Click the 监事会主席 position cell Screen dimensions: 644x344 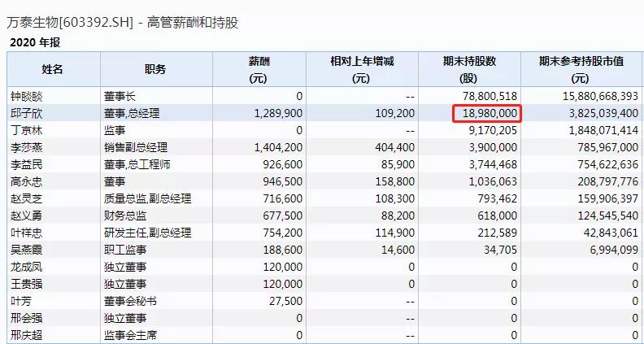click(131, 335)
